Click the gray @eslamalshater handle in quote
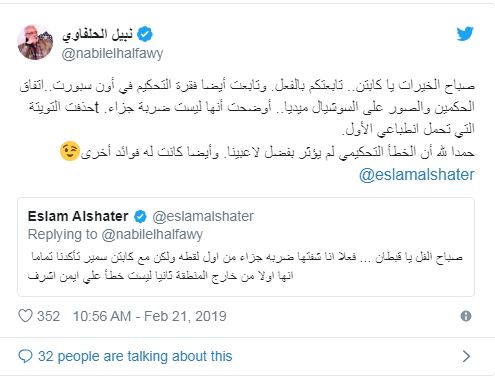495x388 pixels. point(203,216)
